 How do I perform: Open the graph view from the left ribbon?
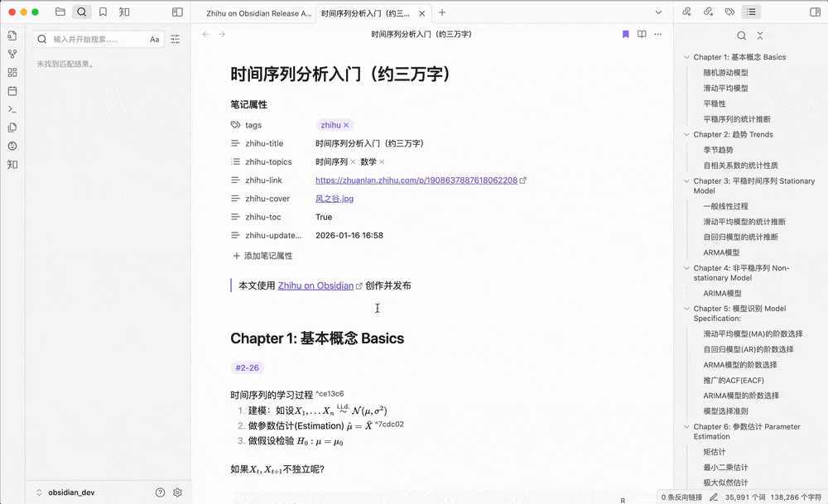(12, 55)
